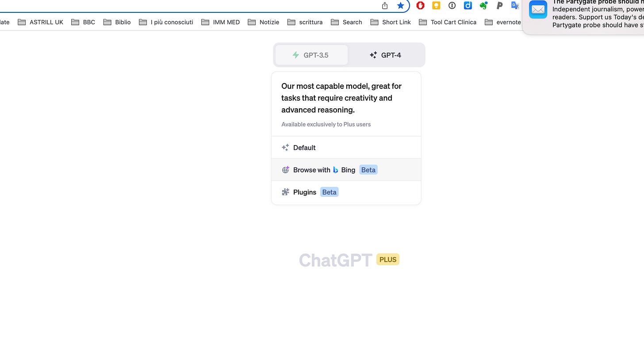The height and width of the screenshot is (355, 644).
Task: Open the ASTRILL UK bookmarks folder
Action: (41, 22)
